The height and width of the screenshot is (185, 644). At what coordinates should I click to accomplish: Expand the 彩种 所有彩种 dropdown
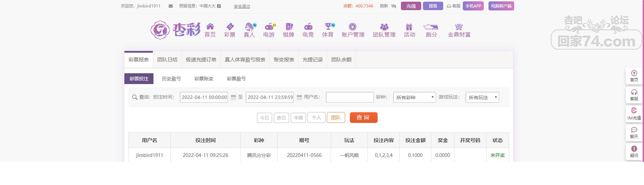[414, 97]
